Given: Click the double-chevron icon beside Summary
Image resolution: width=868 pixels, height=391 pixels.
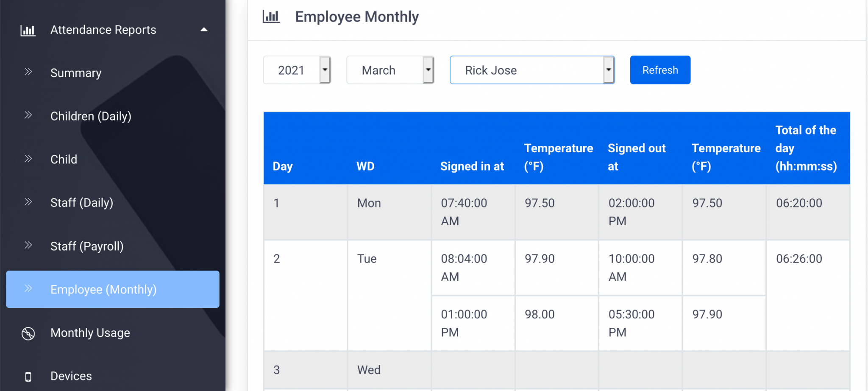Looking at the screenshot, I should pyautogui.click(x=28, y=72).
